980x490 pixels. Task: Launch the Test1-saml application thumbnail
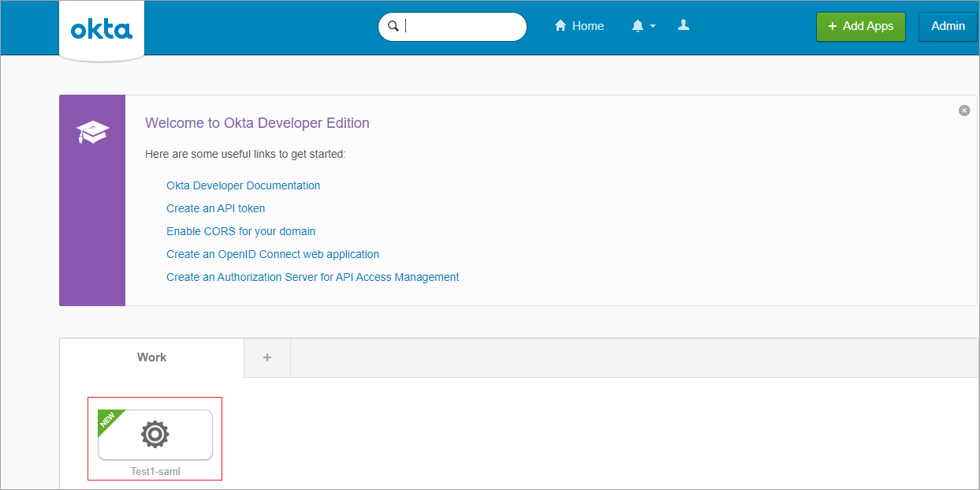pos(155,433)
